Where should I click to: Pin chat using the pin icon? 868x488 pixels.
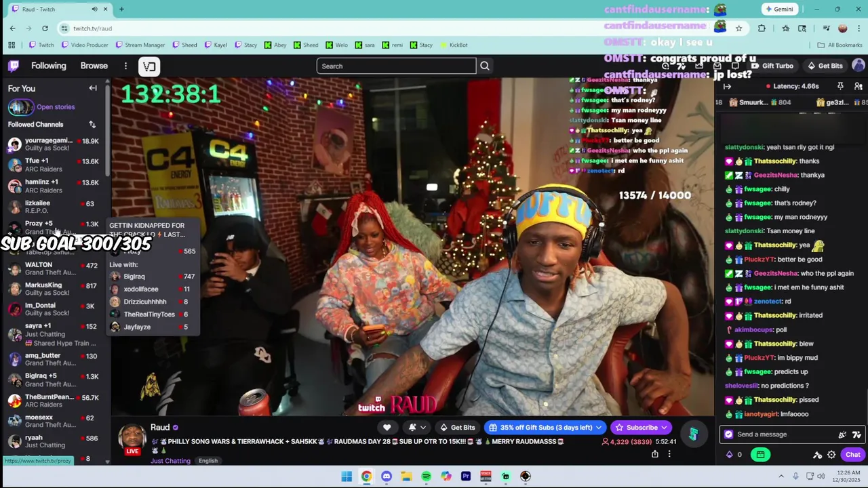(x=840, y=86)
